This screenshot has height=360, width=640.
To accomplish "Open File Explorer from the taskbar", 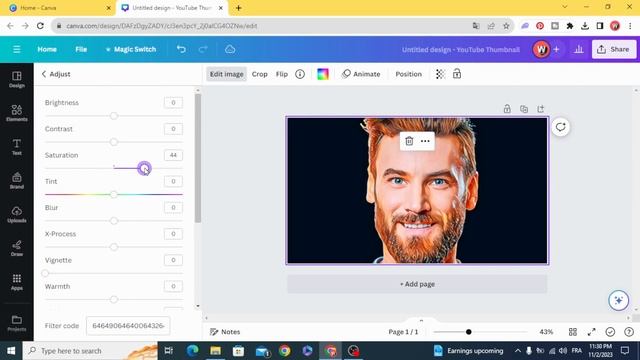I will 216,351.
